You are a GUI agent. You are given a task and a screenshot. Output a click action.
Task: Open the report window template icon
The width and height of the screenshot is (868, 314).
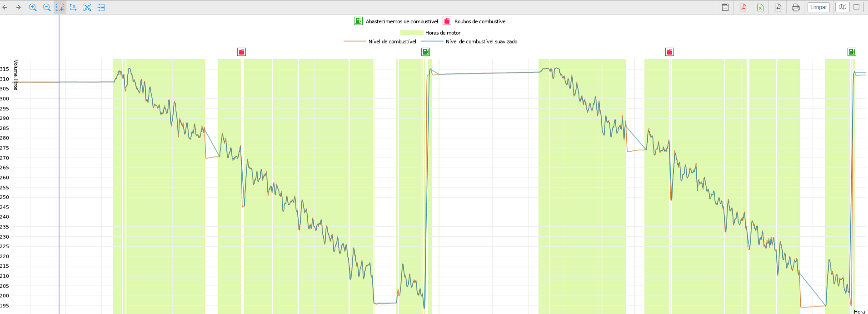pos(725,7)
